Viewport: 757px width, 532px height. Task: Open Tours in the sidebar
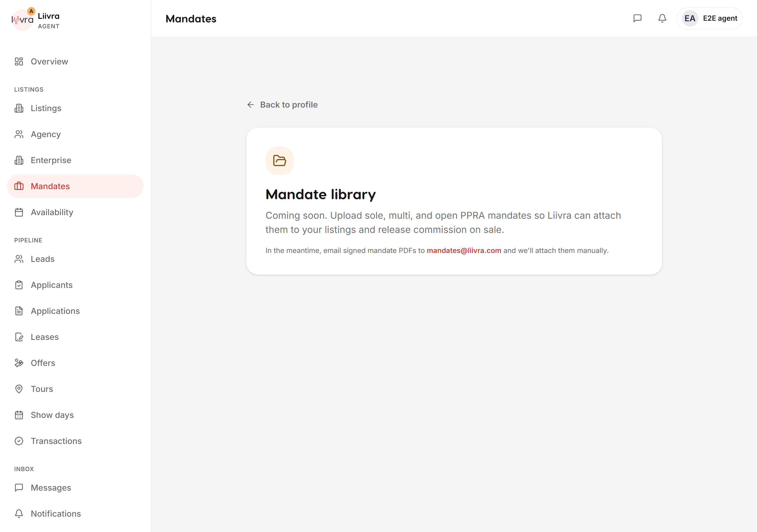tap(75, 389)
